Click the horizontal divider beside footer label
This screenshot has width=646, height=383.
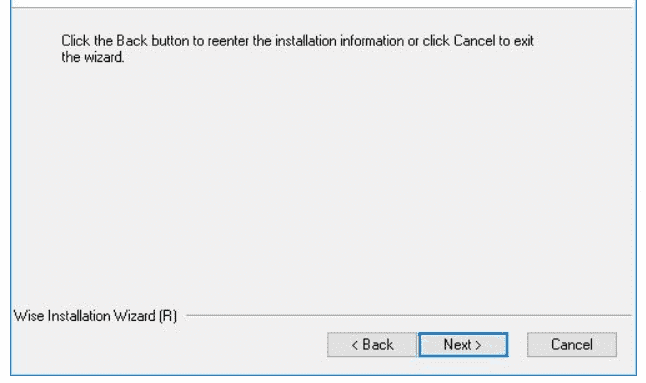[409, 315]
